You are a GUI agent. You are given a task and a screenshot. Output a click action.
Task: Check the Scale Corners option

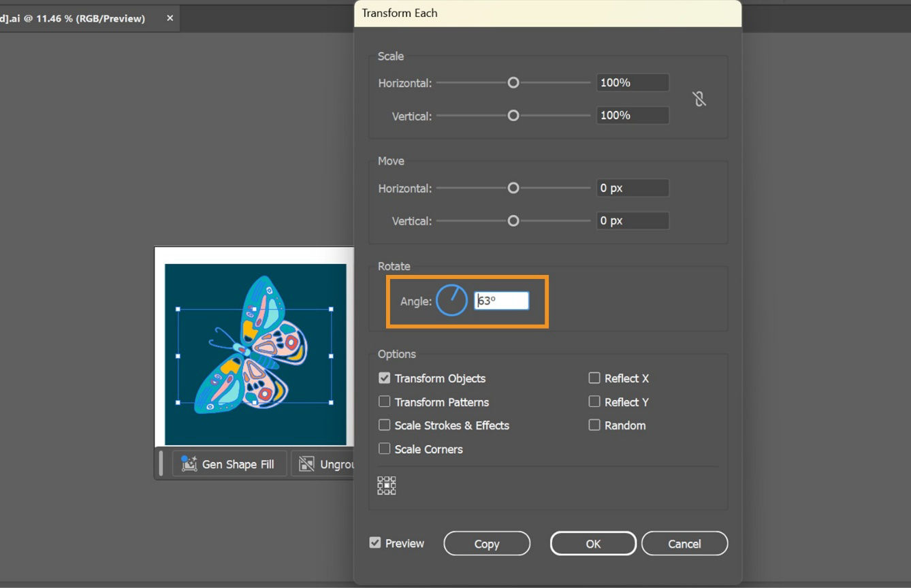[385, 449]
